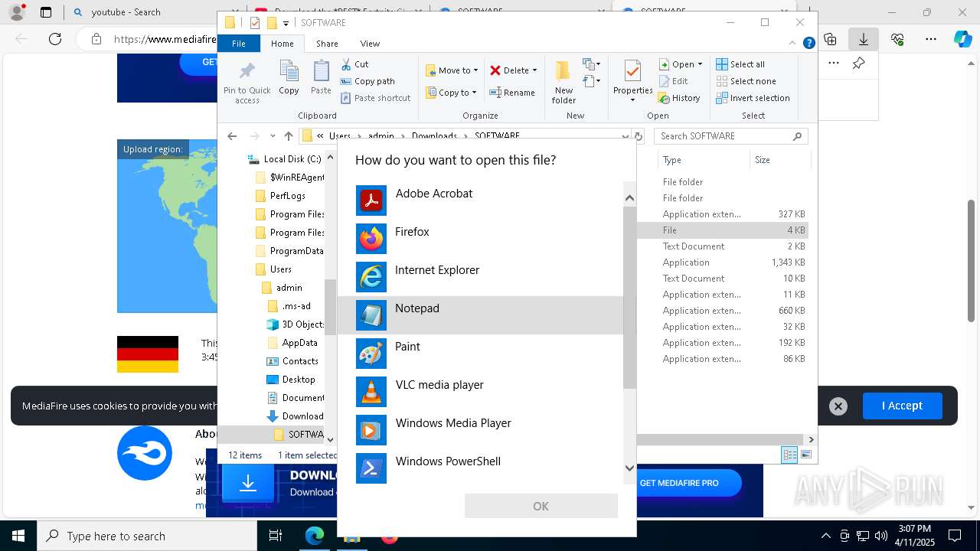The height and width of the screenshot is (551, 980).
Task: Click Get MediaFire Pro button
Action: click(679, 483)
